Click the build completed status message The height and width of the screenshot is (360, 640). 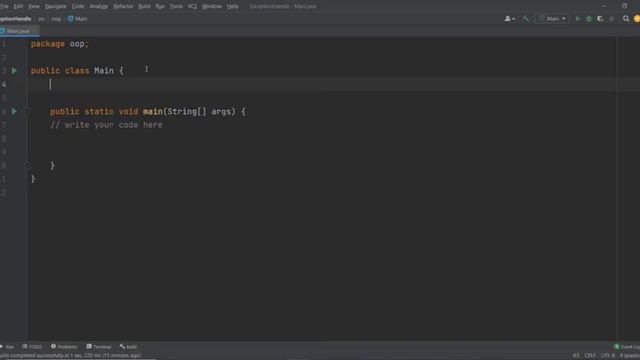[x=71, y=356]
